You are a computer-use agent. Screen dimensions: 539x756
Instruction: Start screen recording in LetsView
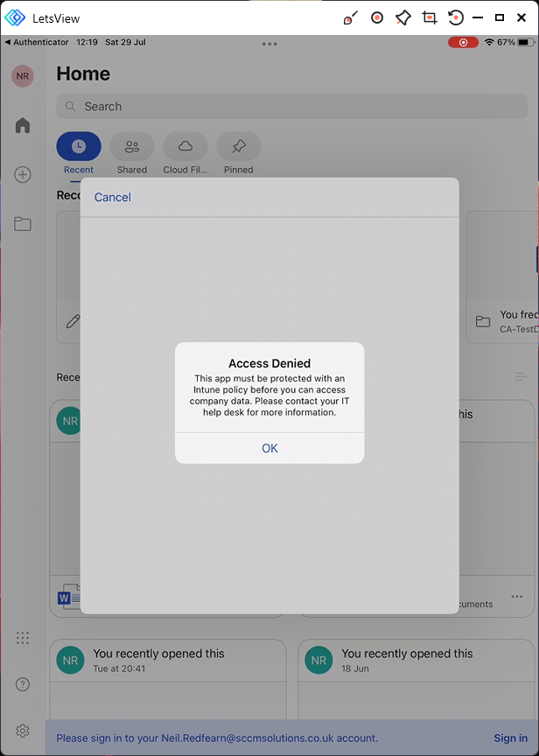377,17
